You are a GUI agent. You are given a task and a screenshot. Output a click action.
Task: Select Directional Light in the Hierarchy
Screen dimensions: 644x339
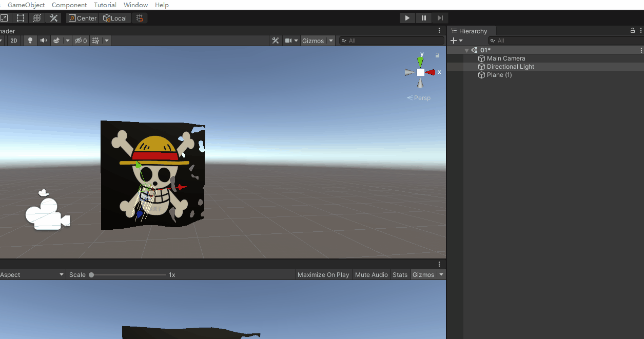tap(511, 67)
